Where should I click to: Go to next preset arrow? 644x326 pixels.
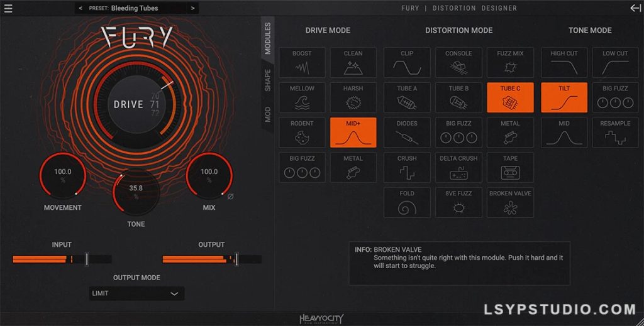pos(192,8)
